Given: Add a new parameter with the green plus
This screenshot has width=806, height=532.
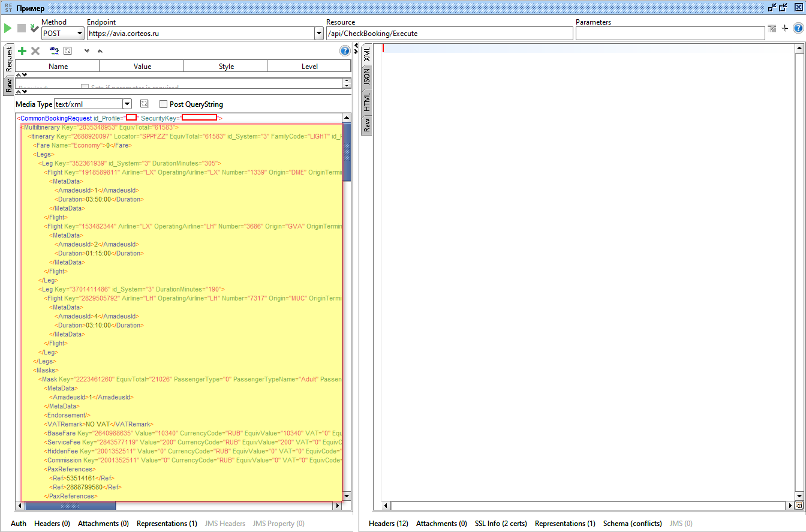Looking at the screenshot, I should [22, 51].
